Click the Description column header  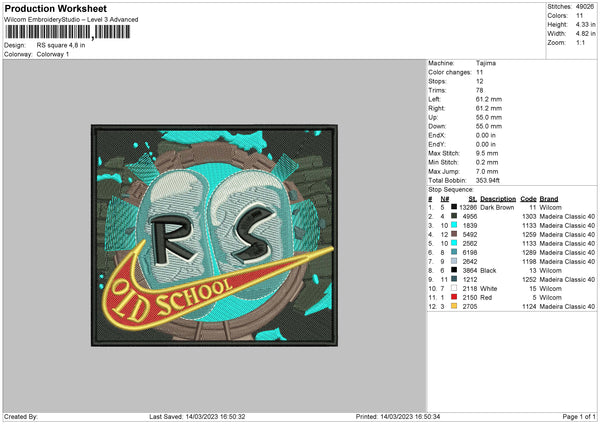(x=498, y=199)
